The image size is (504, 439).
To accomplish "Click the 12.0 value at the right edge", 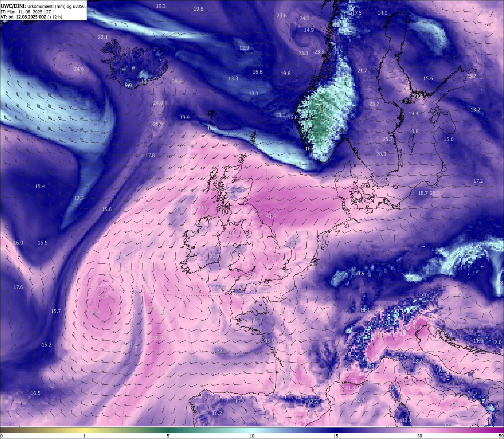I will point(497,342).
